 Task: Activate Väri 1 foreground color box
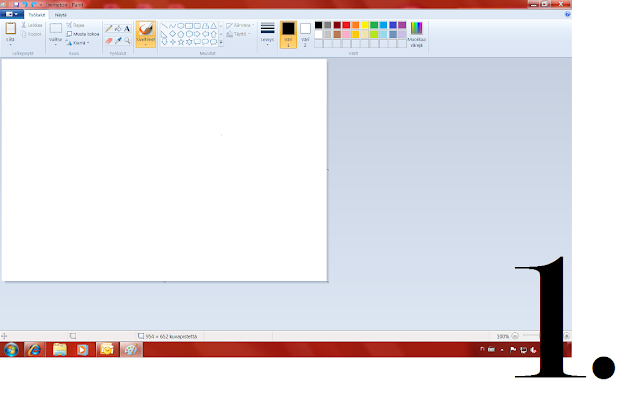point(288,34)
